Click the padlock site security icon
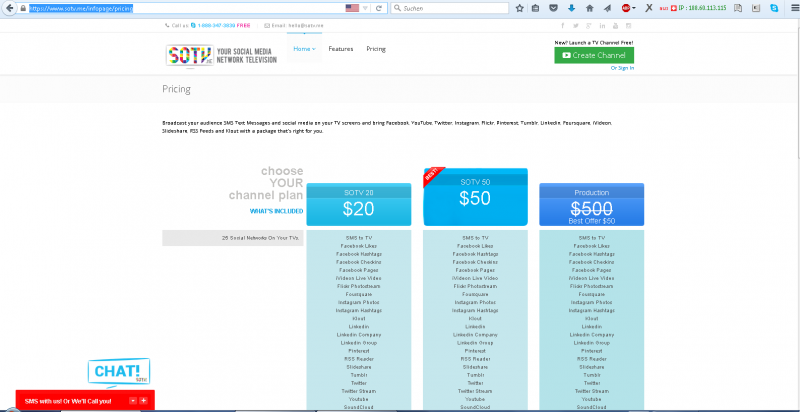Image resolution: width=800 pixels, height=412 pixels. (22, 8)
